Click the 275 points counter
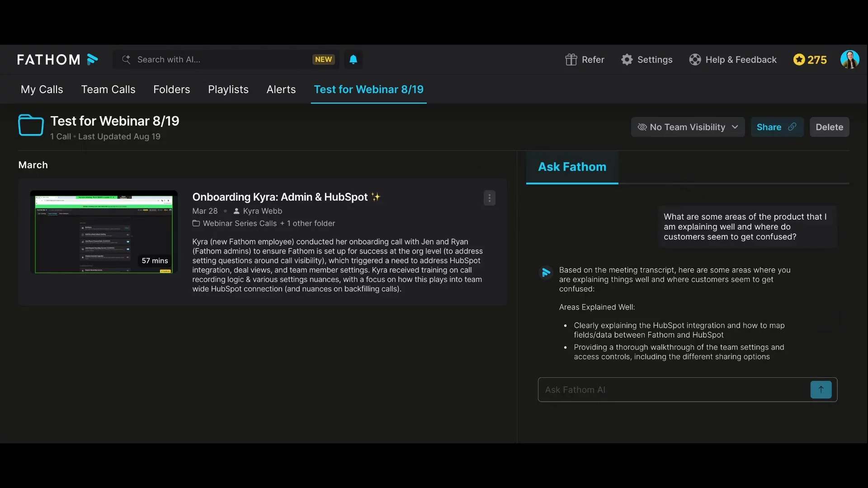868x488 pixels. pos(817,60)
